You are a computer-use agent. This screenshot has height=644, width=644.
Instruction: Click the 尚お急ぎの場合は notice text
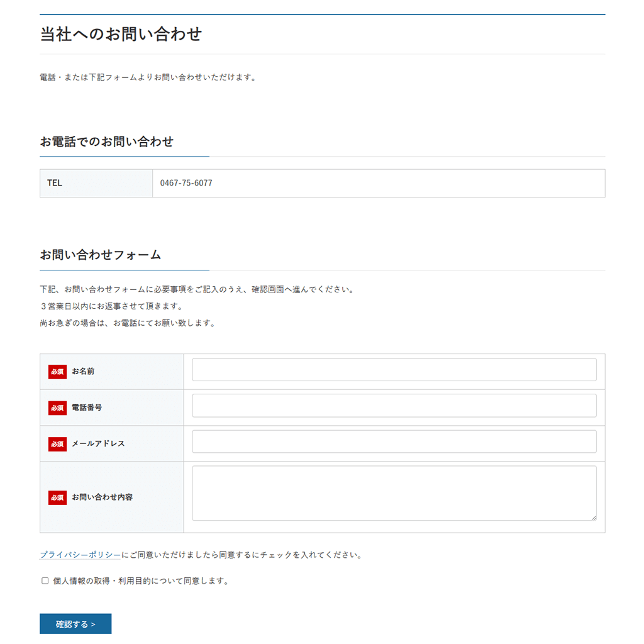pos(128,323)
